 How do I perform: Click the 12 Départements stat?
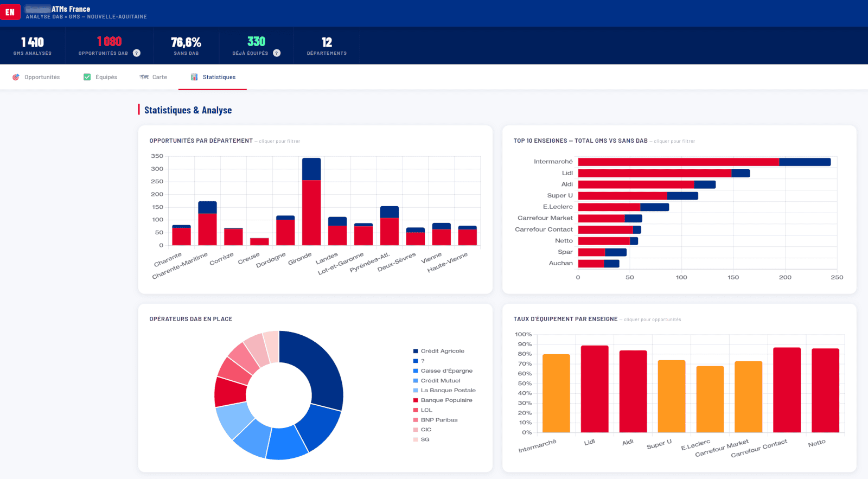click(x=327, y=46)
